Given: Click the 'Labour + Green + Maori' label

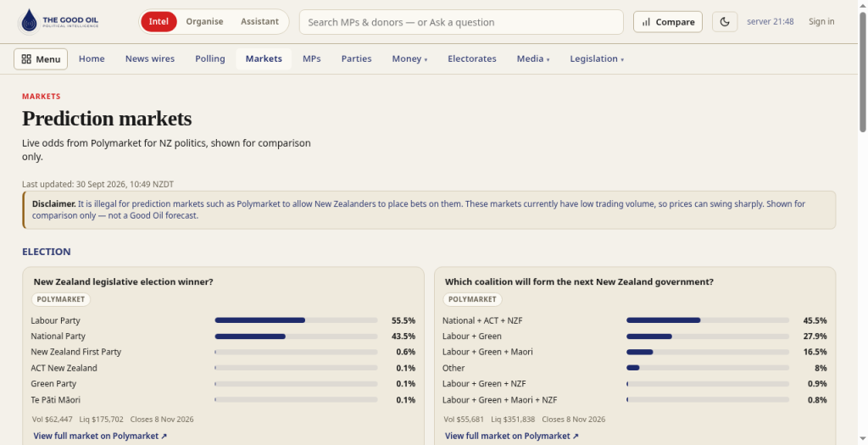Looking at the screenshot, I should tap(487, 352).
